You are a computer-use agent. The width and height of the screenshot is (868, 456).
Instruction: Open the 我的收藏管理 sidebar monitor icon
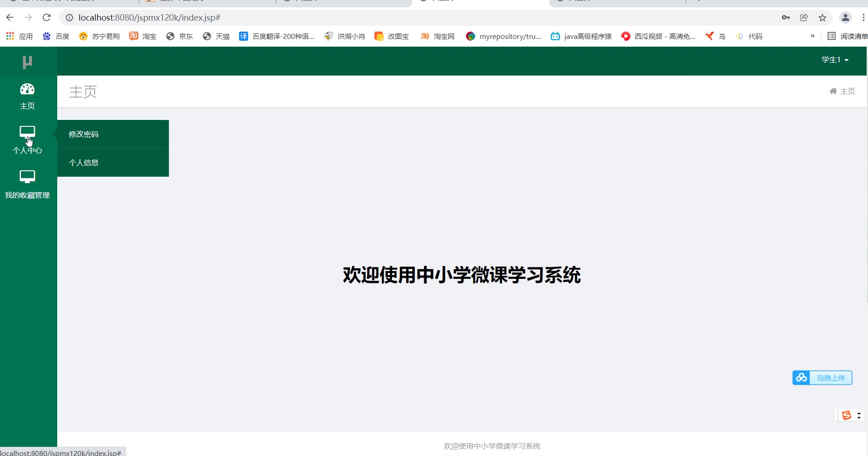click(27, 177)
